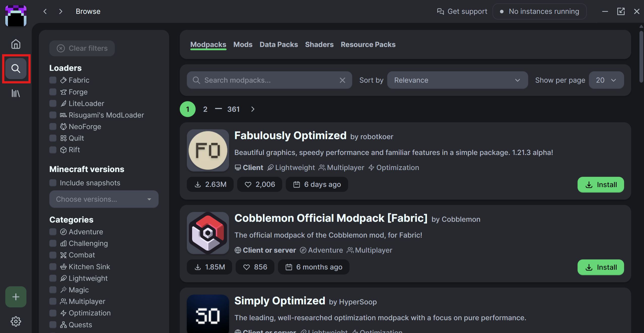Install Fabulously Optimized modpack

[x=601, y=185]
